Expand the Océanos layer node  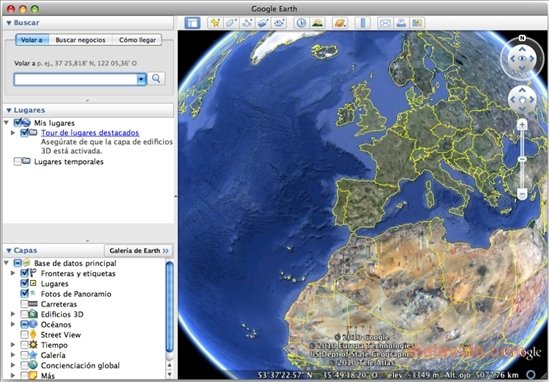[13, 324]
